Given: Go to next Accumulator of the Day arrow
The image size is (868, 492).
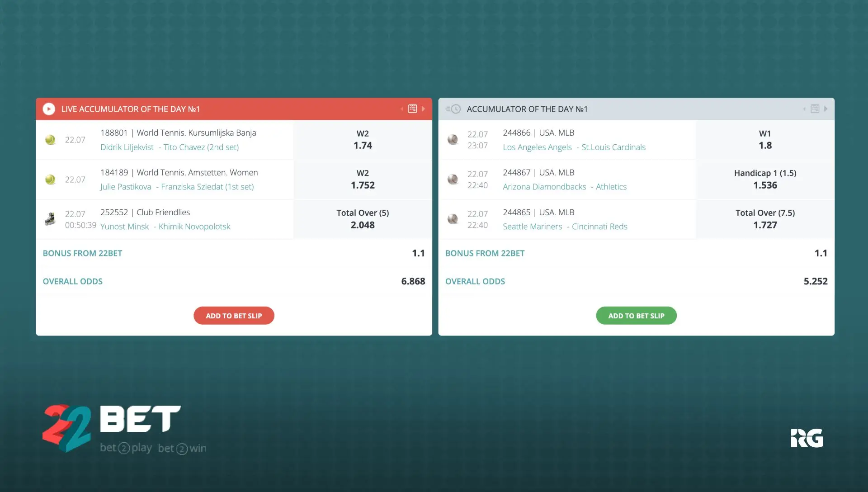Looking at the screenshot, I should (x=826, y=109).
